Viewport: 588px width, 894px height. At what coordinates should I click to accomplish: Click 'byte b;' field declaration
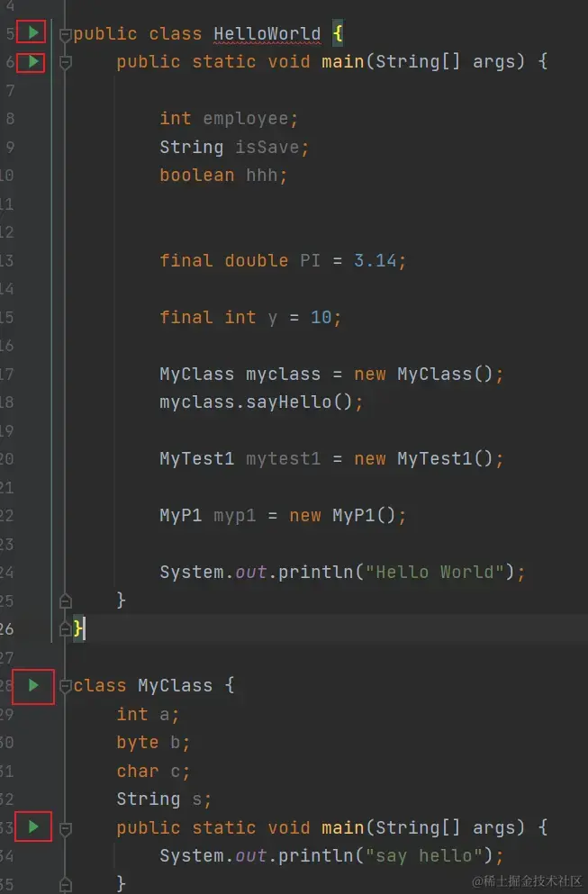[x=153, y=743]
